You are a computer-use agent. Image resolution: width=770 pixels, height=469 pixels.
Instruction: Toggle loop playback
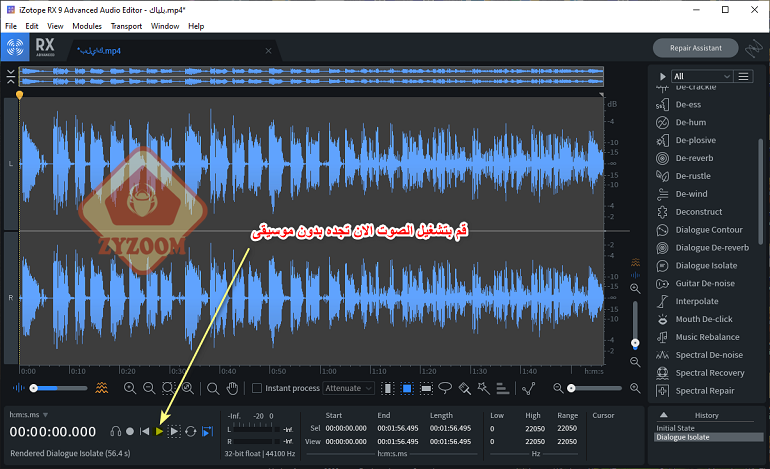pyautogui.click(x=191, y=431)
